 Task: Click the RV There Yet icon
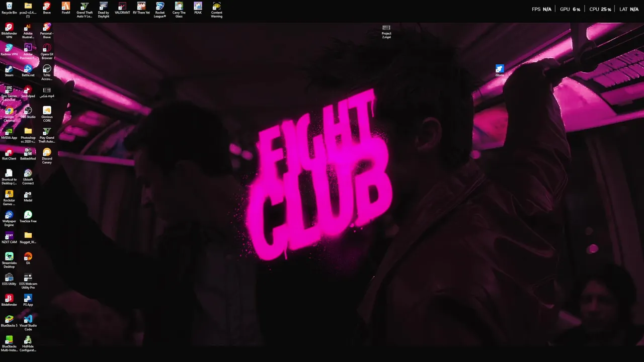point(141,9)
